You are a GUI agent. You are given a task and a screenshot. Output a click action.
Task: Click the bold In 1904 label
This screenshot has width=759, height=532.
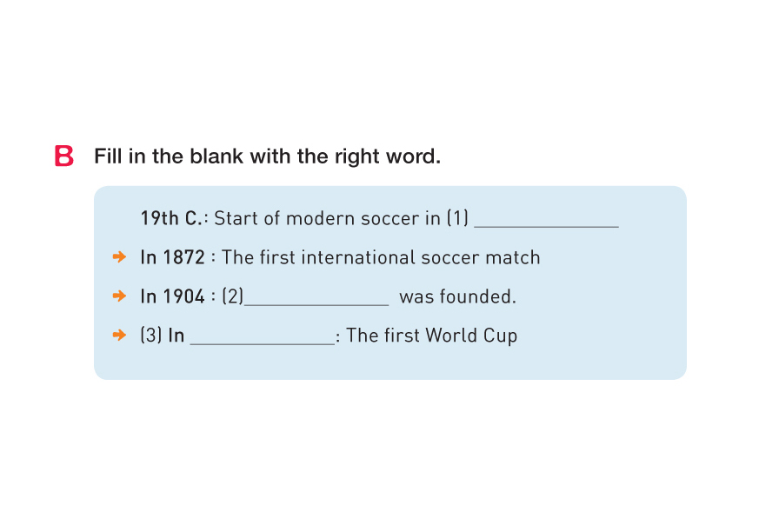point(172,296)
